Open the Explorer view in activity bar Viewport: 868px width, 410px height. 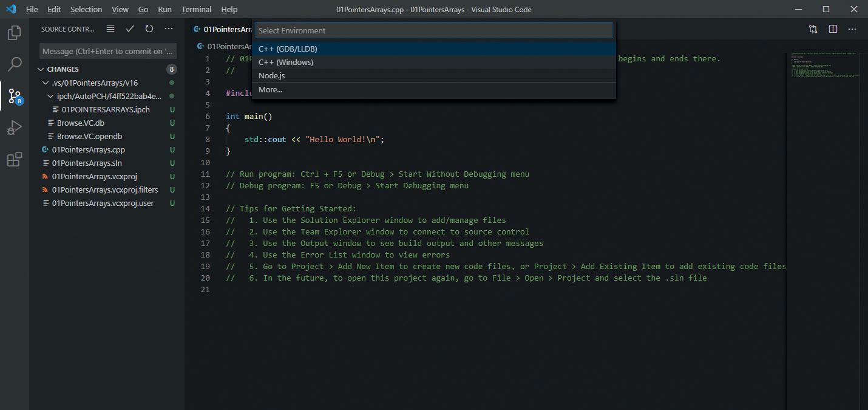[x=15, y=33]
